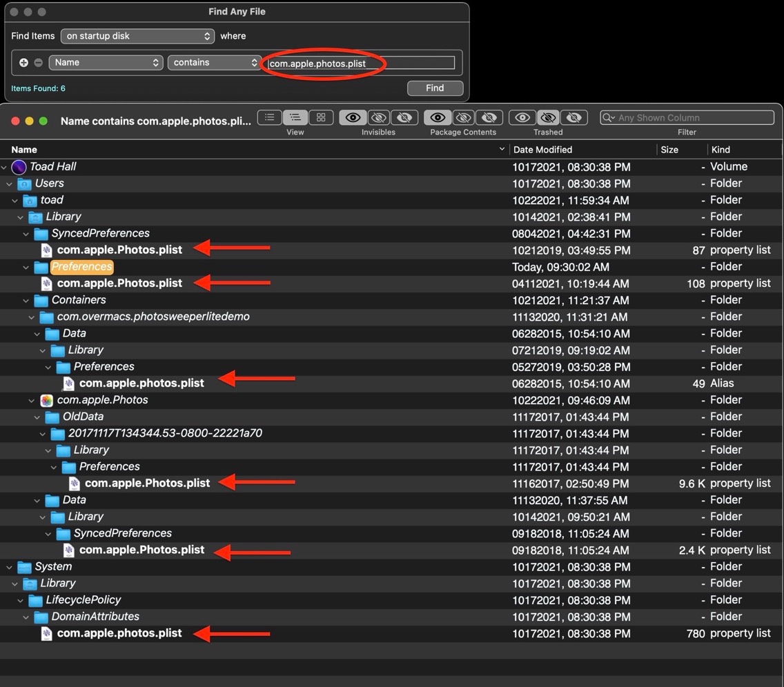Toggle filled crossed-eye for Package Contents

point(489,117)
